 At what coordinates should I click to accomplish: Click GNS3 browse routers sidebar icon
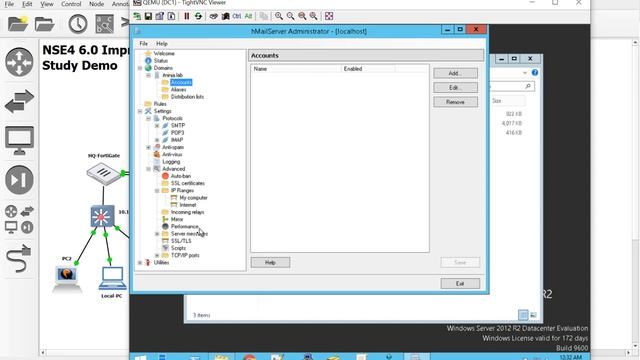point(19,62)
